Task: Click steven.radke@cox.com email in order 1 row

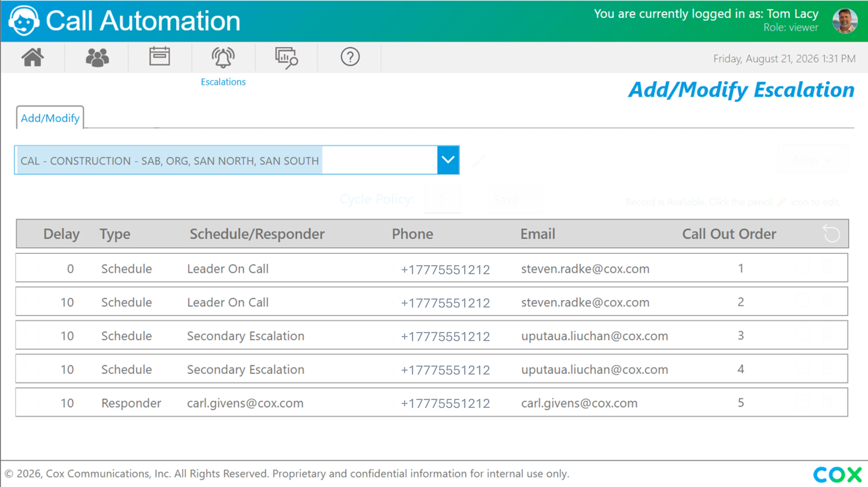Action: pyautogui.click(x=585, y=269)
